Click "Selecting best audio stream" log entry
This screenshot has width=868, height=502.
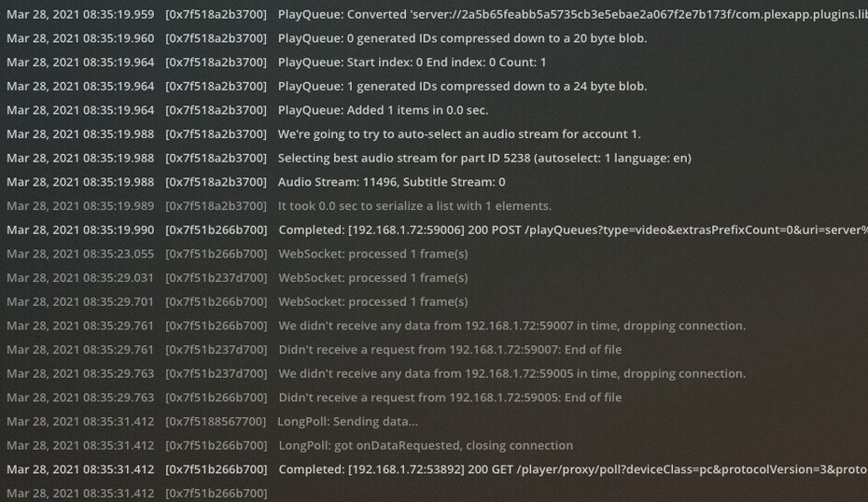click(x=484, y=159)
